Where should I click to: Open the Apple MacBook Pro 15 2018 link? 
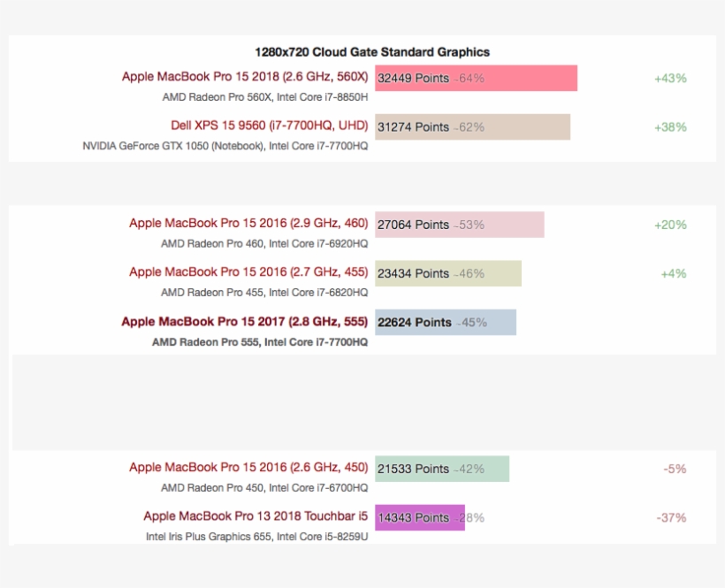coord(245,77)
